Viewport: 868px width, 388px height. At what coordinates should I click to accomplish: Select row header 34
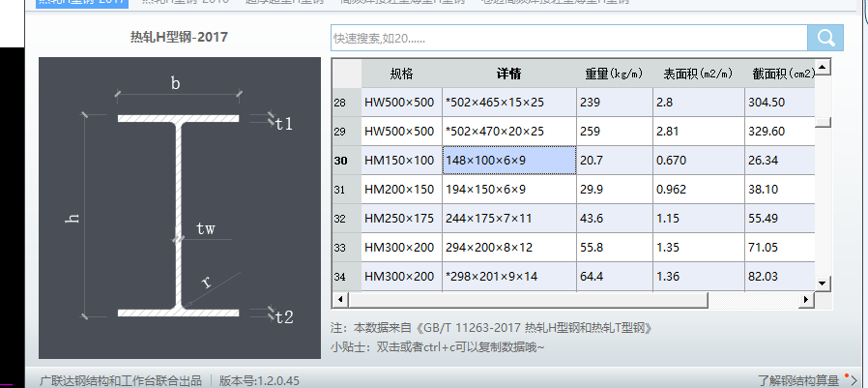347,276
